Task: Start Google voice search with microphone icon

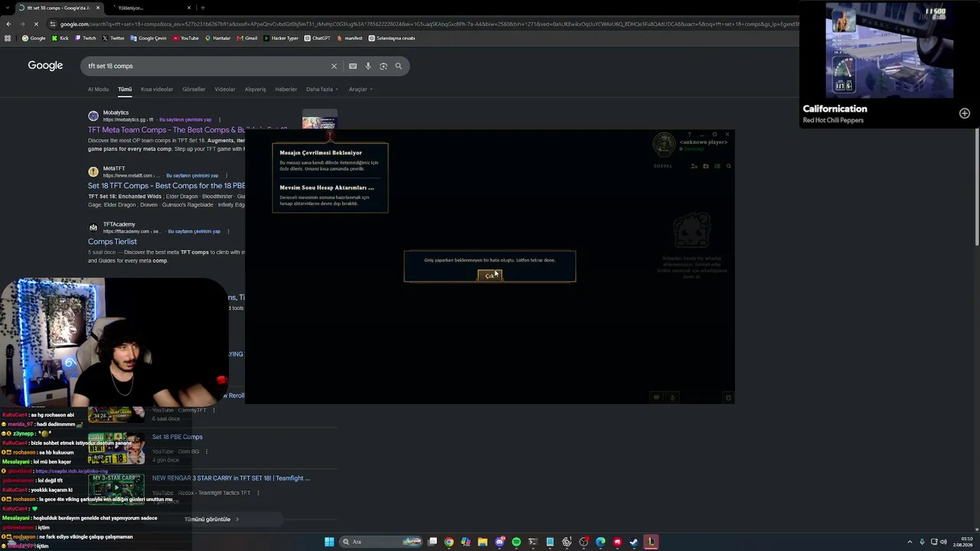Action: click(x=368, y=66)
